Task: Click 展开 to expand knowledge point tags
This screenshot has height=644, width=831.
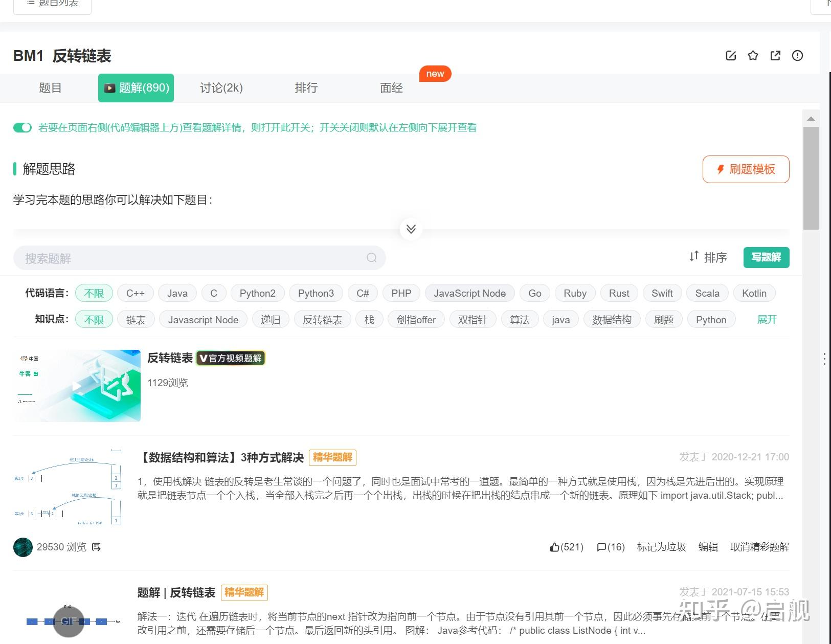Action: coord(767,319)
